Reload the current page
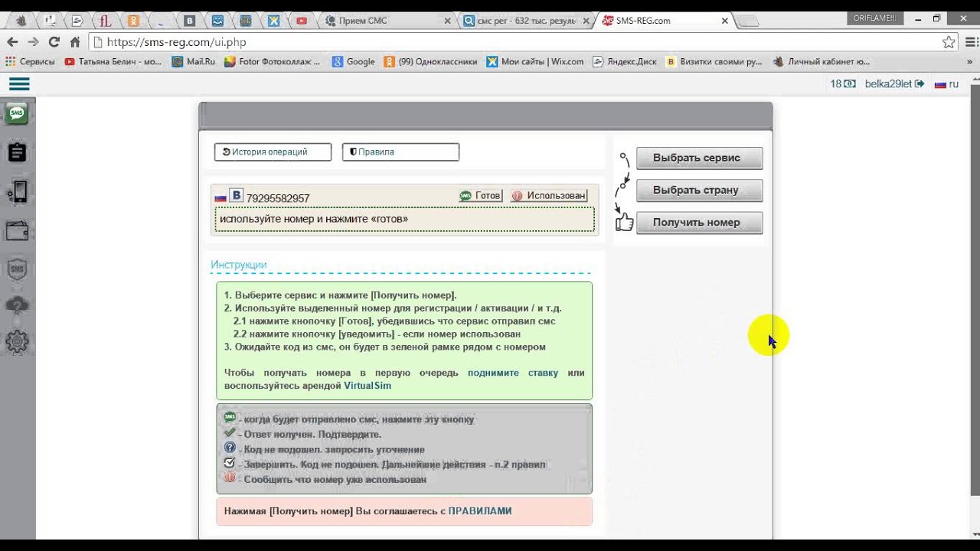 tap(54, 42)
